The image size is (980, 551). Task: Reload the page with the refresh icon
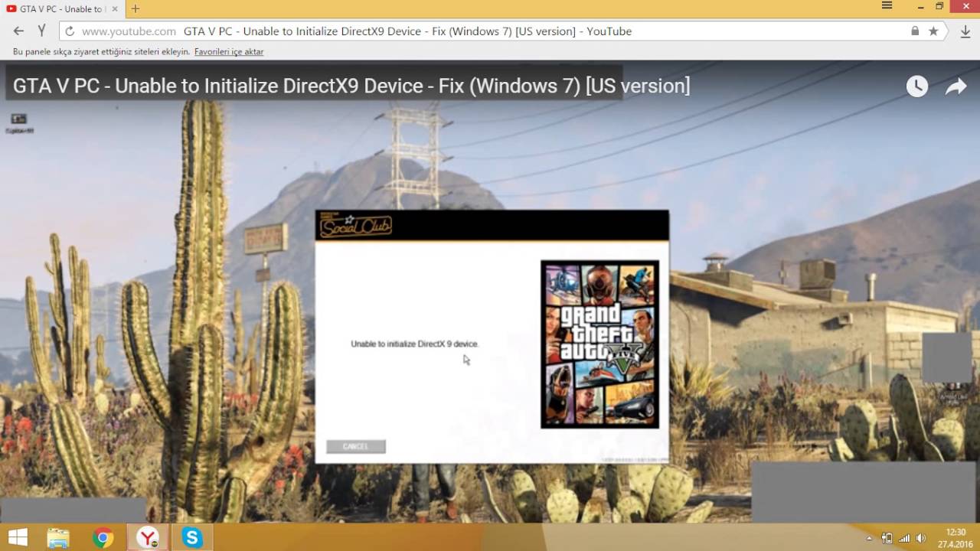tap(70, 31)
